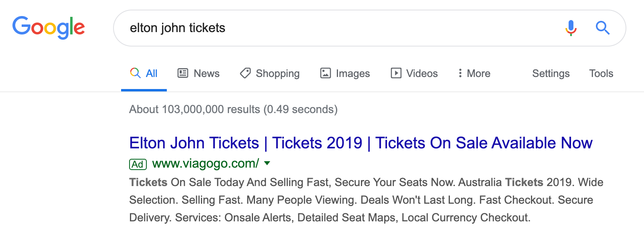Click inside the elton john tickets search box
Viewport: 644px width, 239px height.
click(x=341, y=28)
